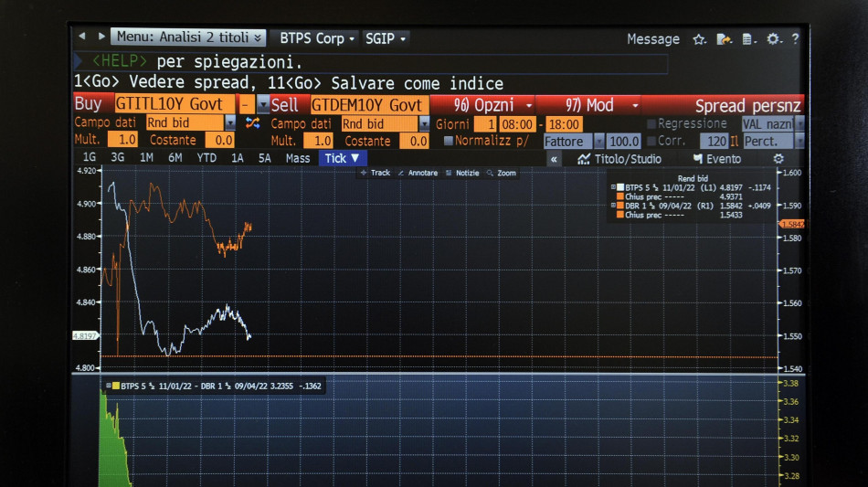Click the GTITL10Y Govt buy field
Screen dimensions: 868x487
175,103
